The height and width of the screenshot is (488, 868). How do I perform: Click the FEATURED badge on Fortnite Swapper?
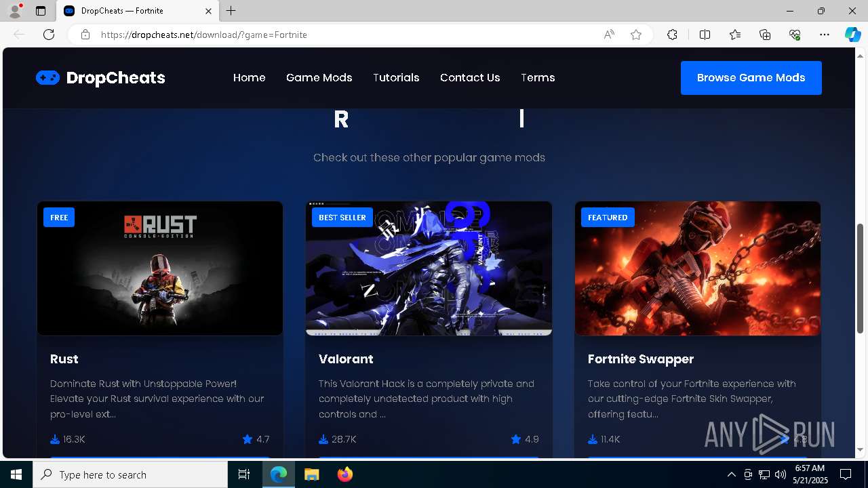coord(608,217)
